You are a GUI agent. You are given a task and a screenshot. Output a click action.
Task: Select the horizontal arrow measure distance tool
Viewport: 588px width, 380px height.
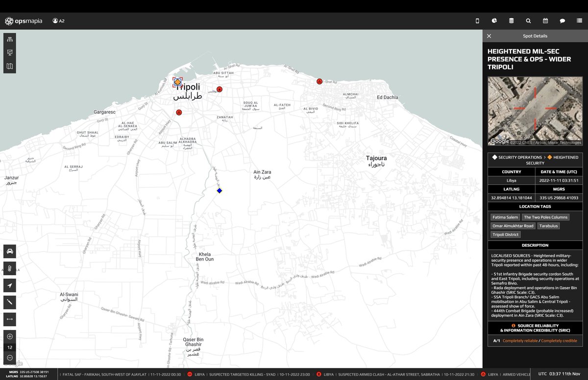tap(10, 319)
